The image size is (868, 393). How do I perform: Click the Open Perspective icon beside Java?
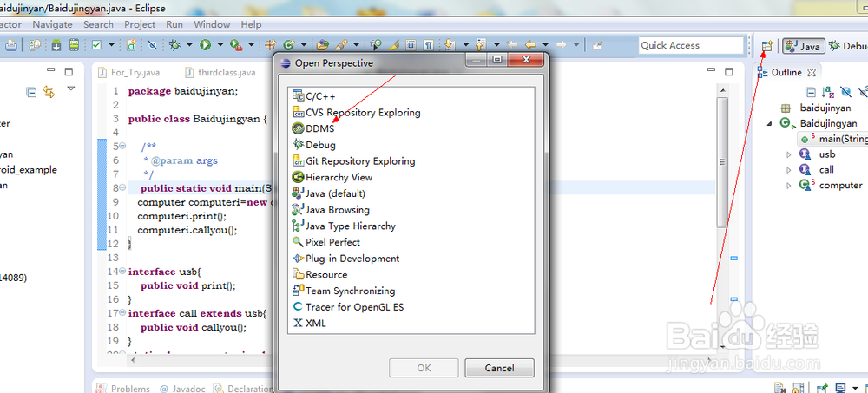[x=766, y=46]
